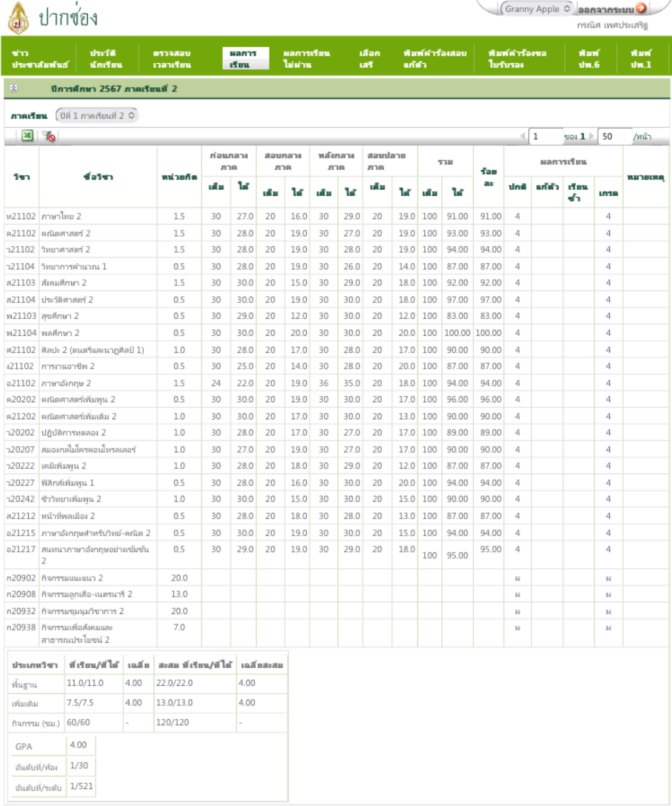
Task: Click the พิมพ์ ปพ.6 menu item
Action: coord(589,59)
